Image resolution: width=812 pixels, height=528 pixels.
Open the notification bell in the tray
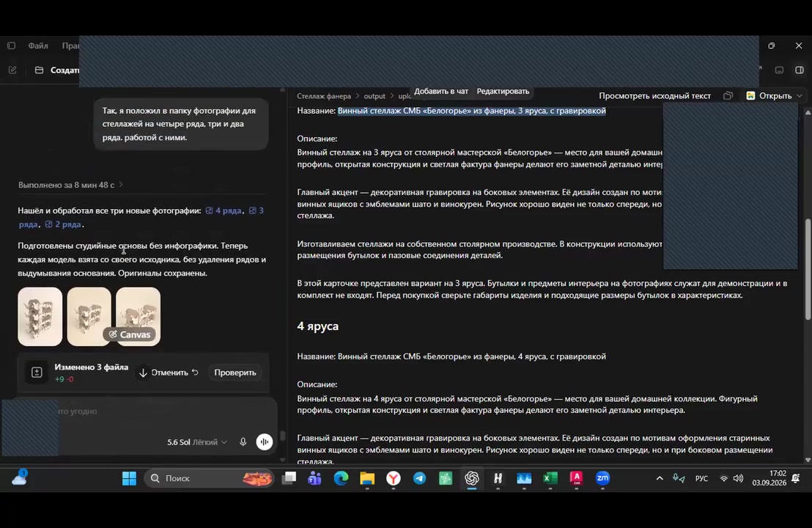796,478
